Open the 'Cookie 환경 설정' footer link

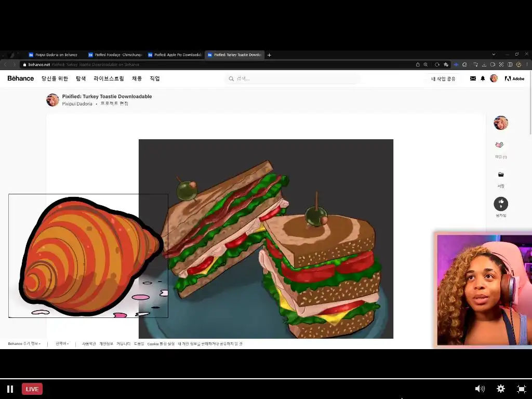click(x=161, y=344)
